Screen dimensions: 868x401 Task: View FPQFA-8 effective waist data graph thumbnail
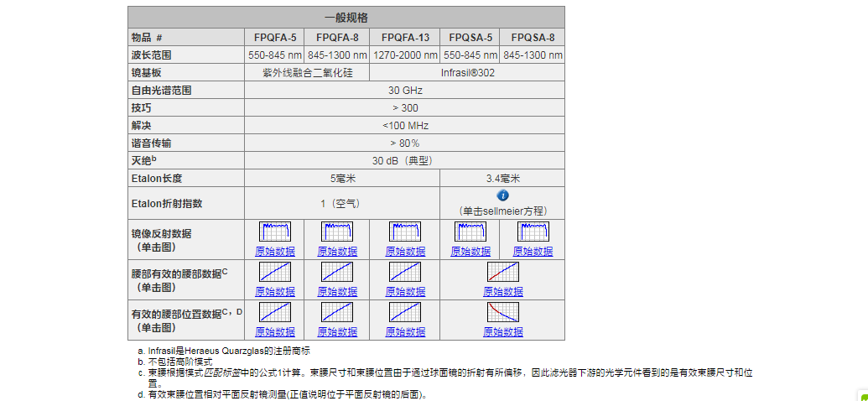[x=337, y=272]
